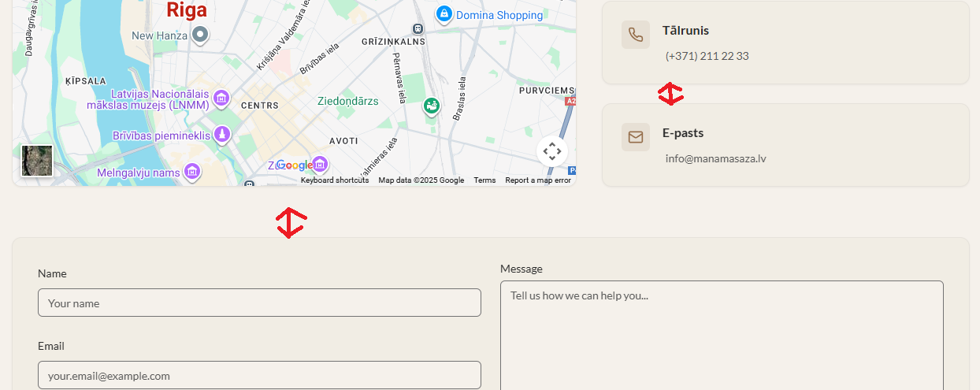Click into the Email input field
The width and height of the screenshot is (980, 390).
click(x=259, y=375)
